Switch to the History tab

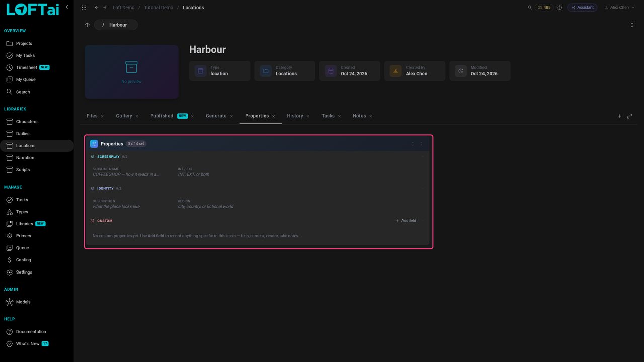point(295,116)
